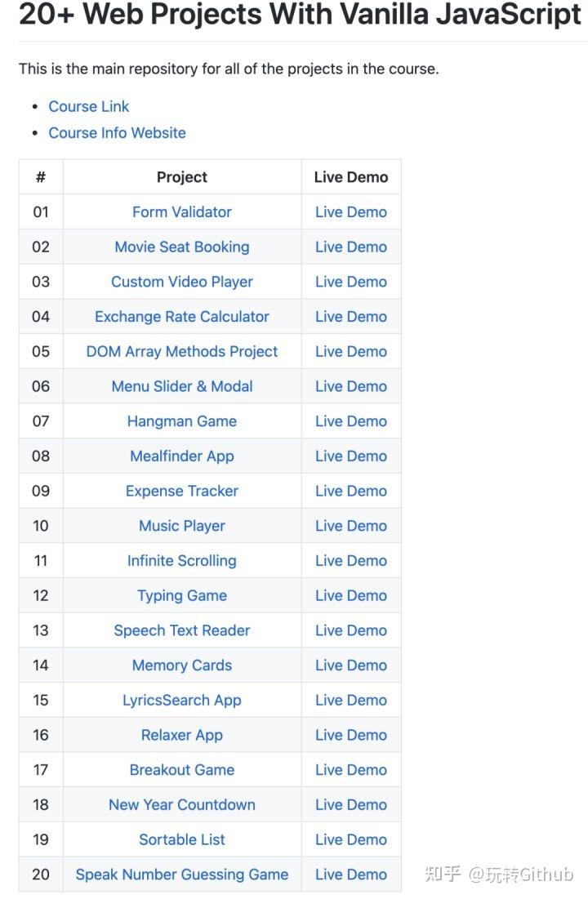This screenshot has width=588, height=899.
Task: Open the Course Info Website link
Action: pyautogui.click(x=117, y=132)
